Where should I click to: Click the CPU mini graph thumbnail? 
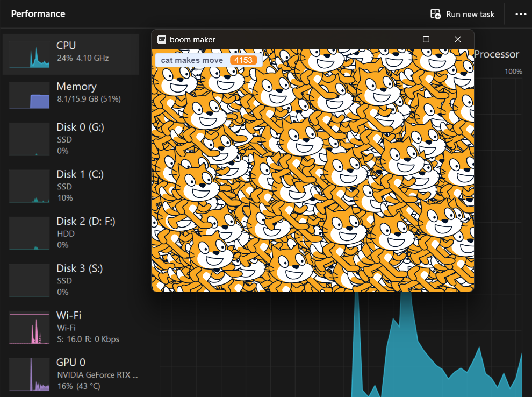click(29, 54)
